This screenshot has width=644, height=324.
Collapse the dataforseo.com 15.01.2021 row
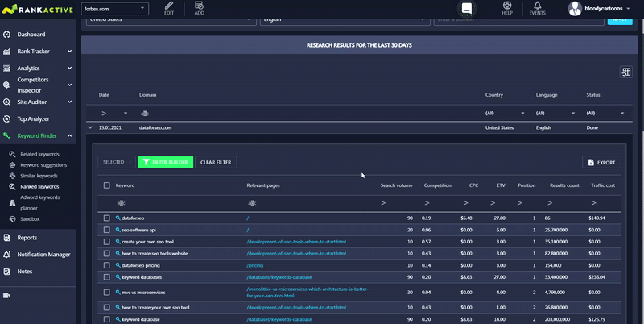pyautogui.click(x=90, y=127)
